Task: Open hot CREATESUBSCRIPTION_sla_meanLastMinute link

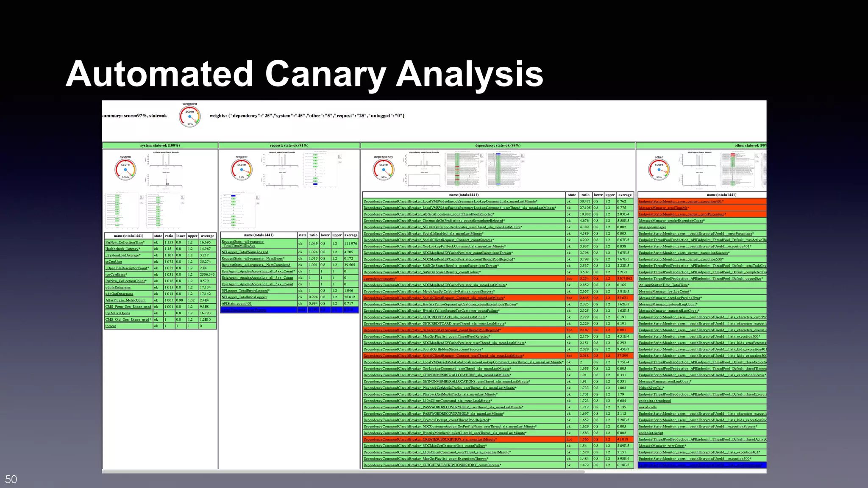Action: click(x=430, y=439)
